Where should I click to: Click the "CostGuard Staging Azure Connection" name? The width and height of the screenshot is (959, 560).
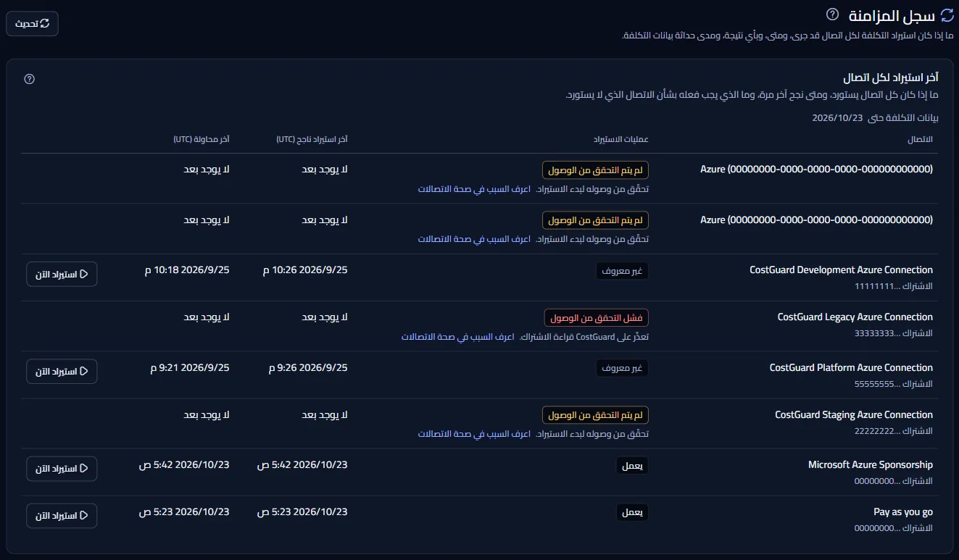click(854, 414)
